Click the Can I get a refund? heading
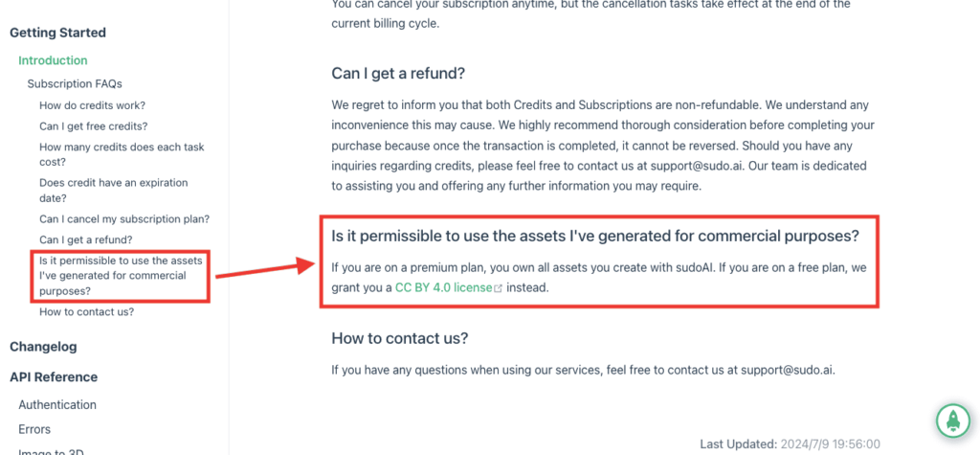Screen dimensions: 980x455 pos(398,73)
